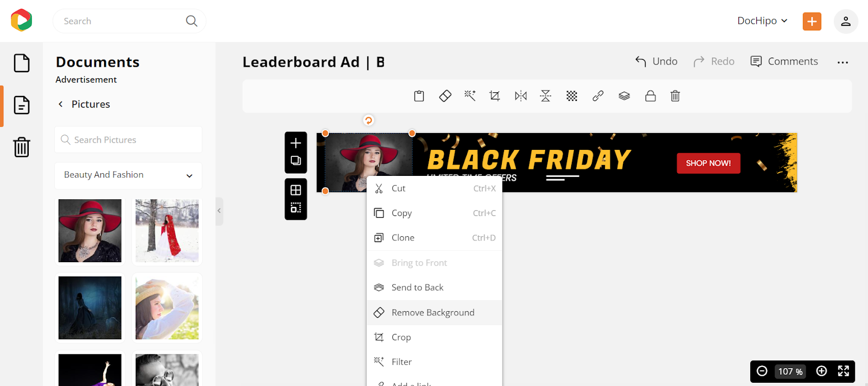The image size is (868, 386).
Task: Click the top-right orange resize handle of the selected image
Action: pos(412,133)
